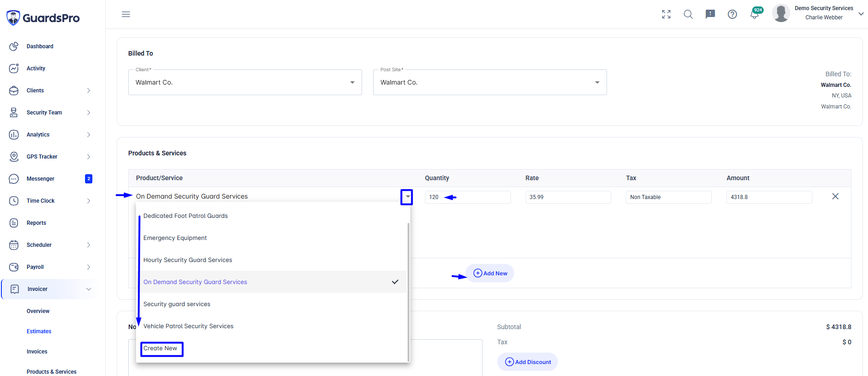Click the product dropdown list scrollbar

tap(408, 292)
